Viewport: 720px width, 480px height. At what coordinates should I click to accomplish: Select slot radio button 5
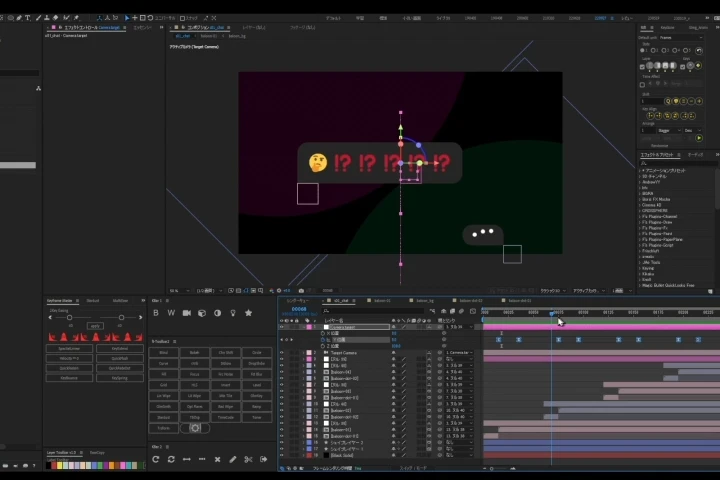tap(686, 51)
